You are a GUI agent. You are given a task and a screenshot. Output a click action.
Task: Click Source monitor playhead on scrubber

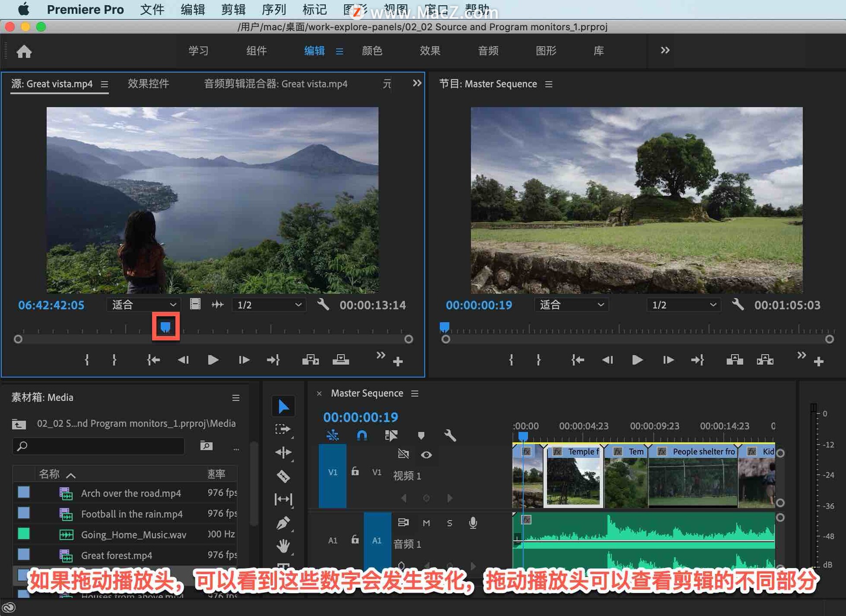tap(166, 327)
